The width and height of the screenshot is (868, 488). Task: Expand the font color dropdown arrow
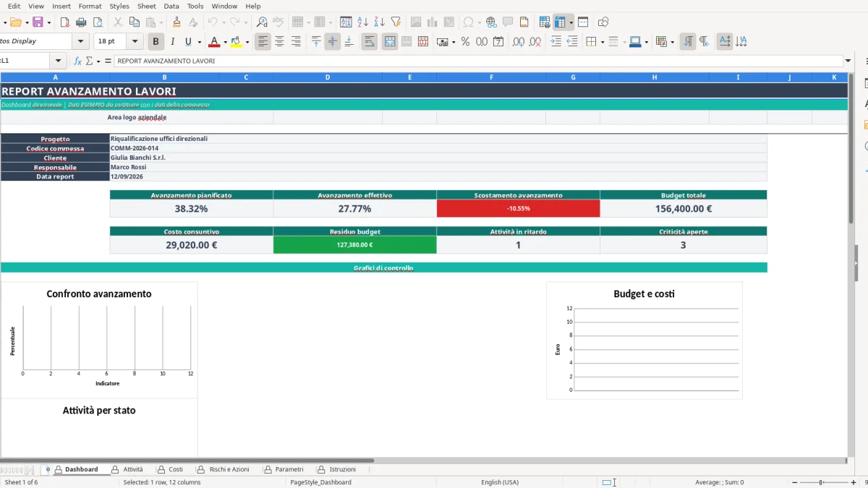[225, 42]
